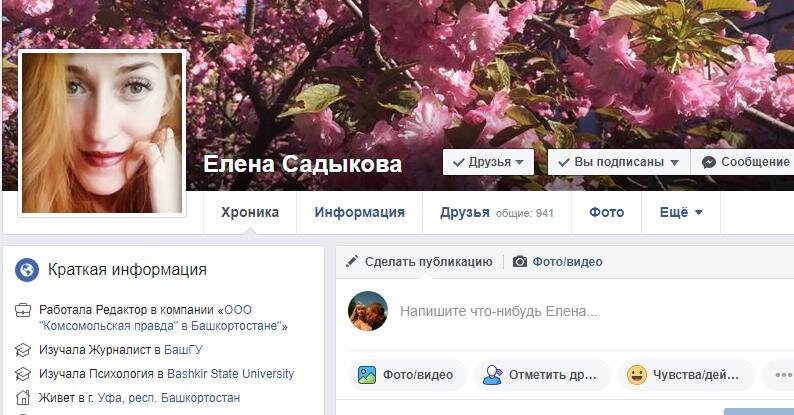Click the Messenger icon on Сообщение button

(709, 162)
